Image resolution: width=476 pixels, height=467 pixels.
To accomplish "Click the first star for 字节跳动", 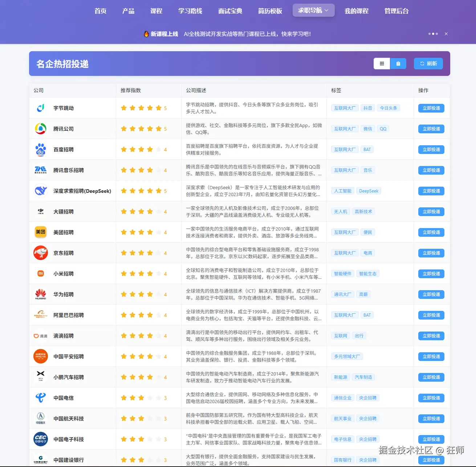I will pos(124,108).
